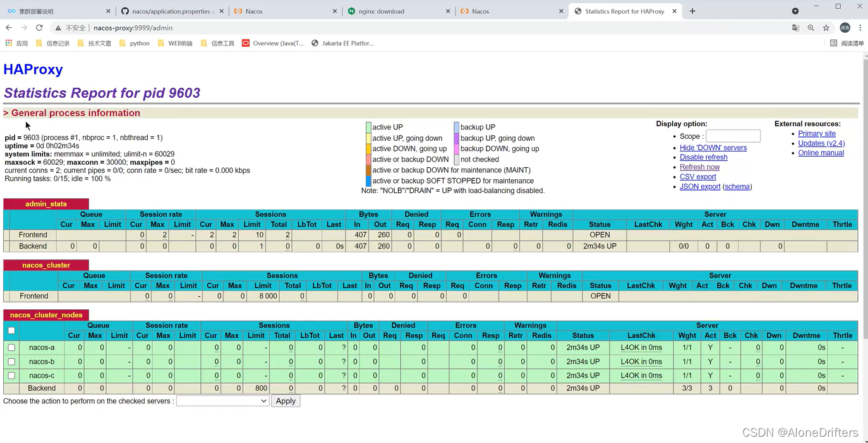Click nacos-c L4OK in 0ms check result
This screenshot has width=868, height=443.
pyautogui.click(x=641, y=375)
